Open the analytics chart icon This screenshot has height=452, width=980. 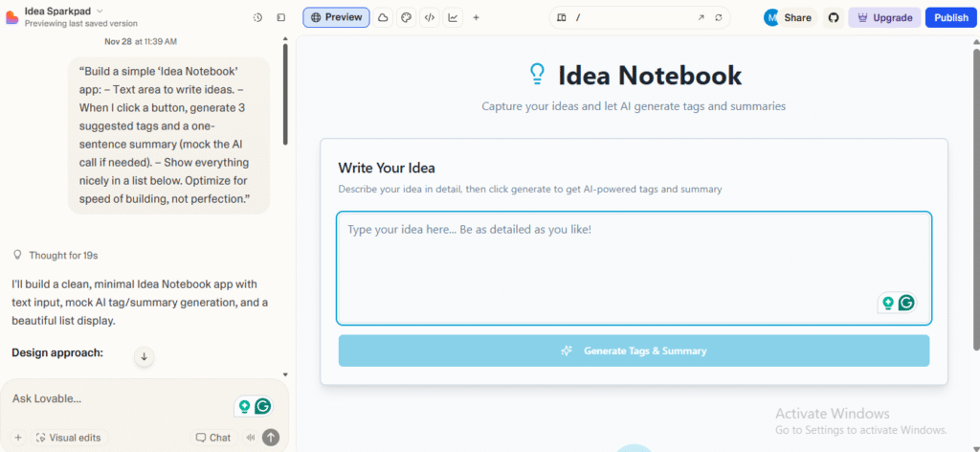pyautogui.click(x=453, y=17)
